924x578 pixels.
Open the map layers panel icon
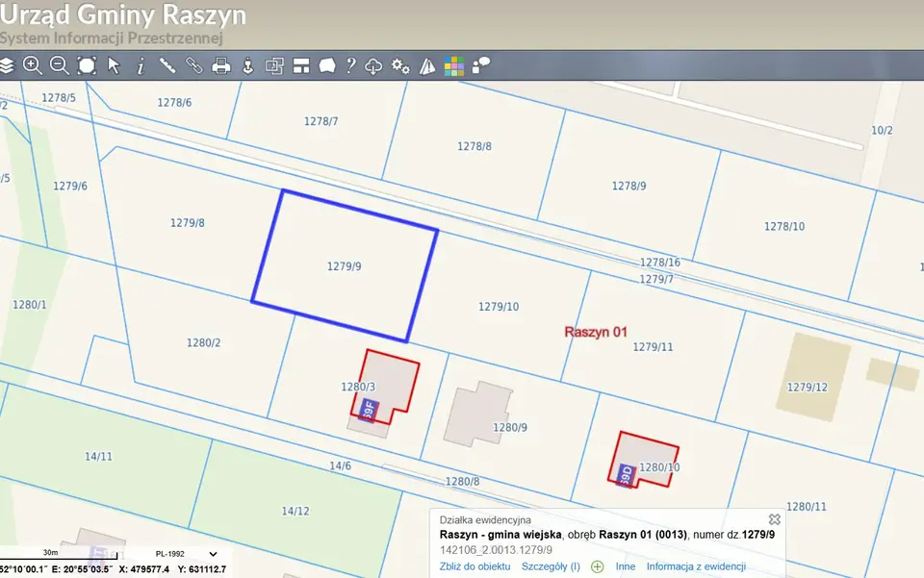point(7,65)
